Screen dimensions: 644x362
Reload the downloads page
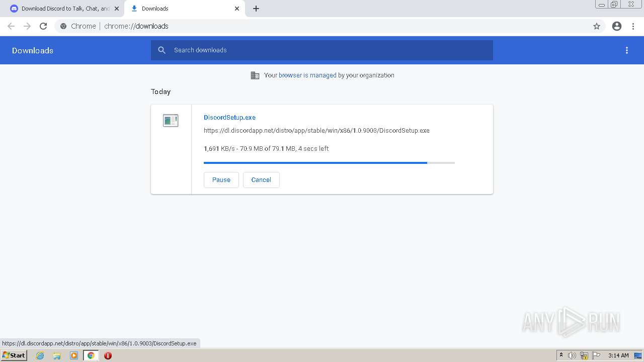[43, 26]
